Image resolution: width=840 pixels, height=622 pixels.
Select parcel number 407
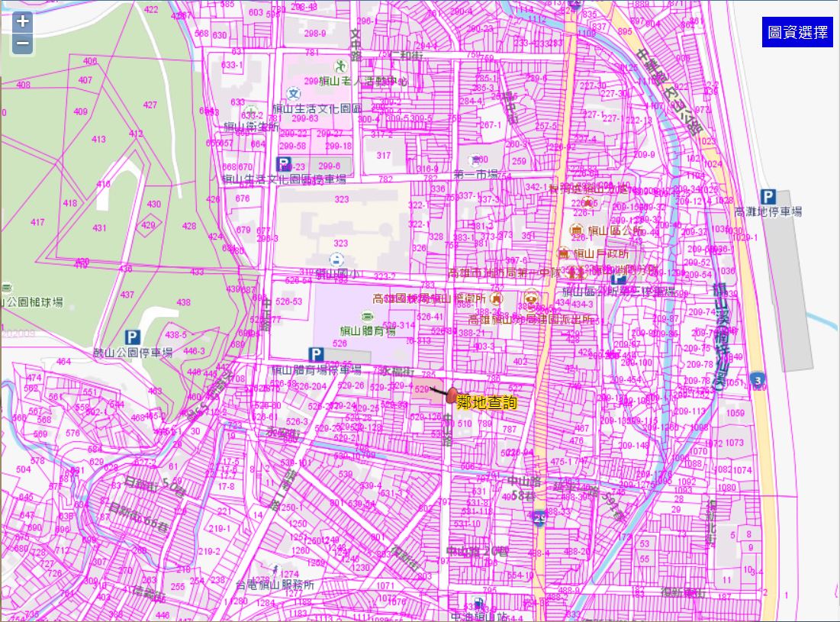pos(85,80)
